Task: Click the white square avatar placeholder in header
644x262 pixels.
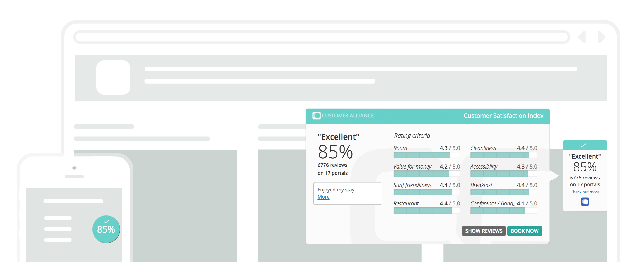Action: point(113,77)
